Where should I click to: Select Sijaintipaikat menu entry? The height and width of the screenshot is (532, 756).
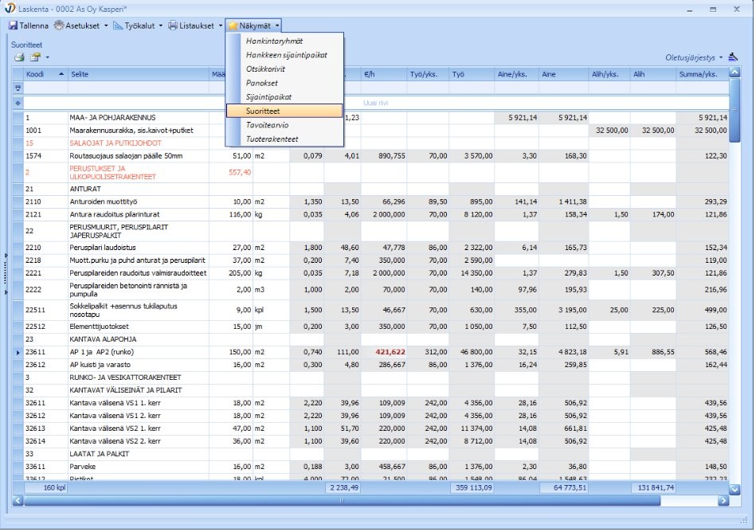[268, 97]
